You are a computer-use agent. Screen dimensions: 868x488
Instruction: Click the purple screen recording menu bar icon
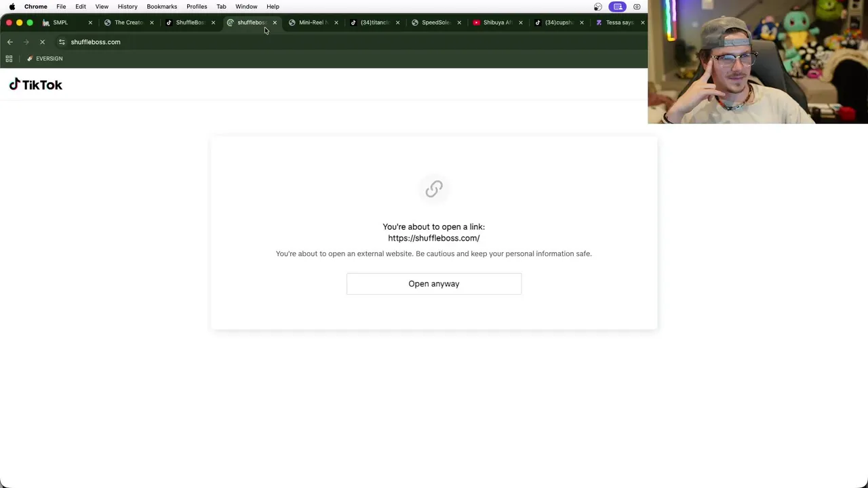point(617,7)
